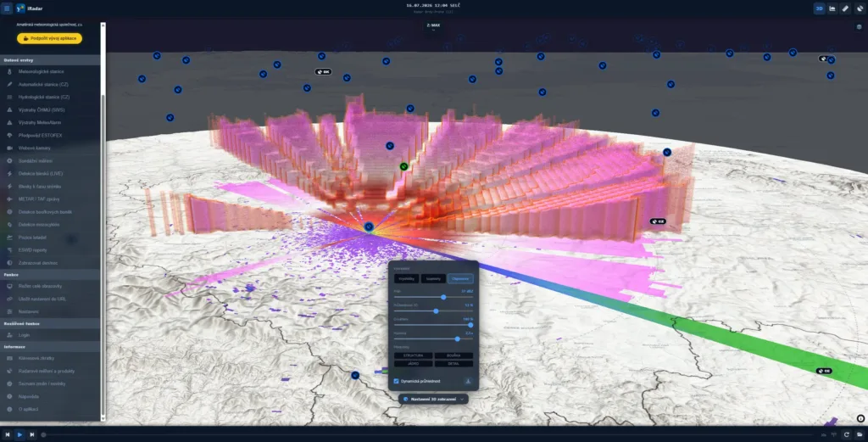The width and height of the screenshot is (868, 442).
Task: Select the first tab in the 3D settings panel
Action: click(x=406, y=278)
